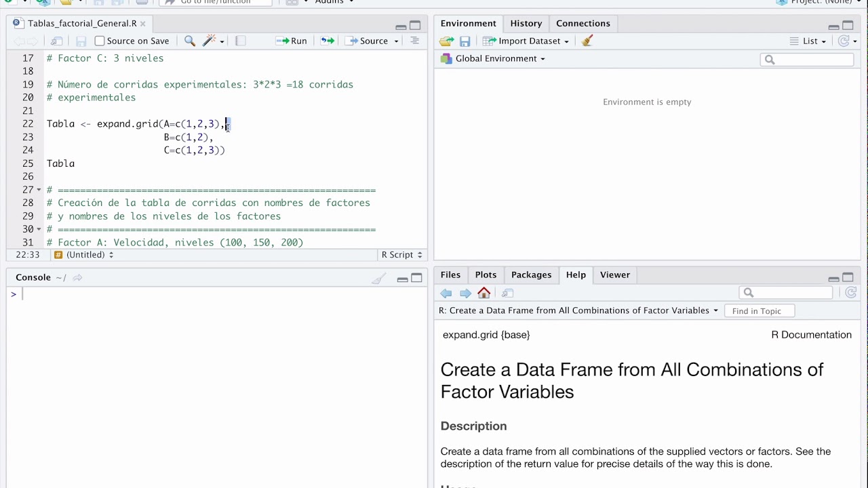Screen dimensions: 868x488
Task: Open the help topic title dropdown
Action: pos(578,310)
